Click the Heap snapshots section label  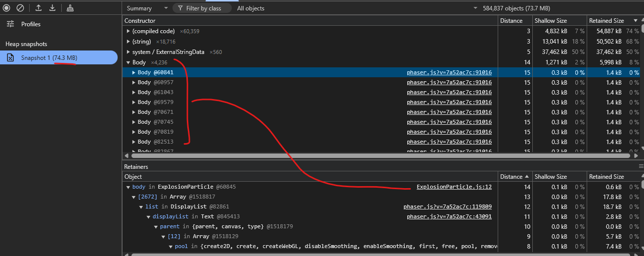pos(26,44)
